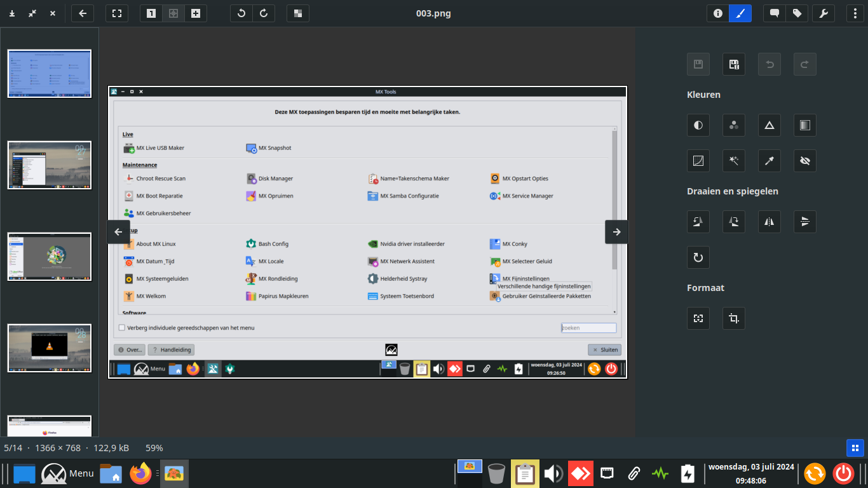Select the VLC screenshot thumbnail in filmstrip
This screenshot has width=868, height=488.
50,348
